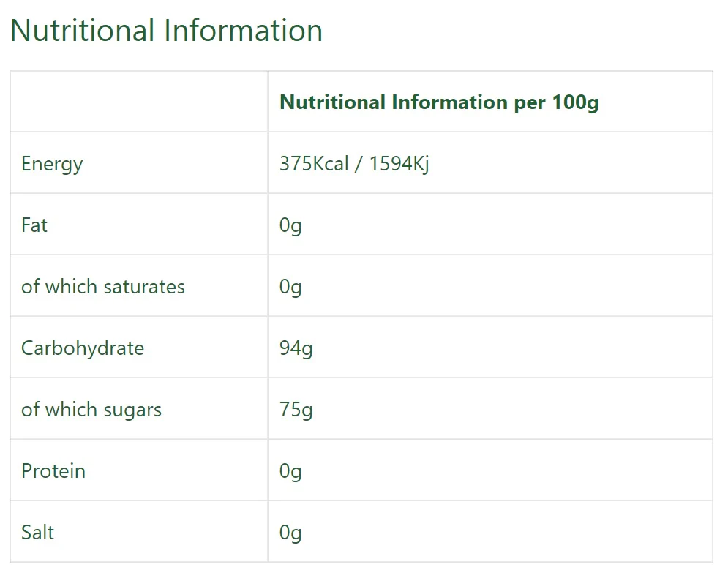Click the 0g value in the Salt row
728x570 pixels.
[290, 533]
